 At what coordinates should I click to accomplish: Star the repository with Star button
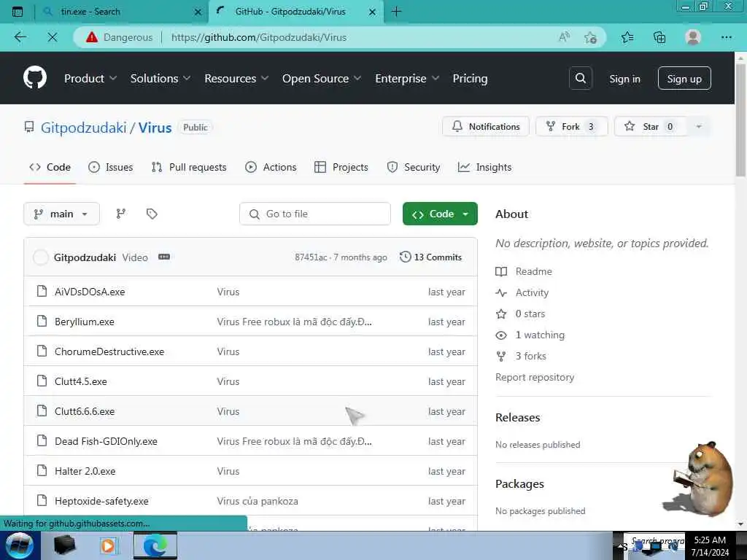pyautogui.click(x=650, y=127)
